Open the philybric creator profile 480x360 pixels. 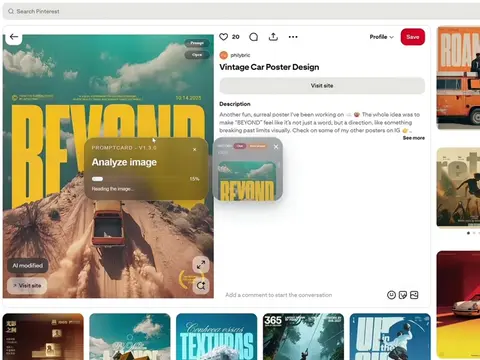click(235, 55)
